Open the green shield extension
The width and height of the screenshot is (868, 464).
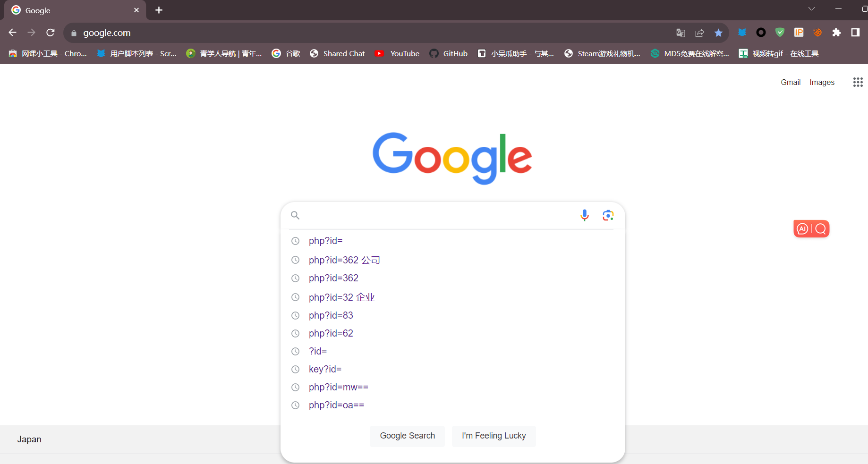(x=780, y=32)
